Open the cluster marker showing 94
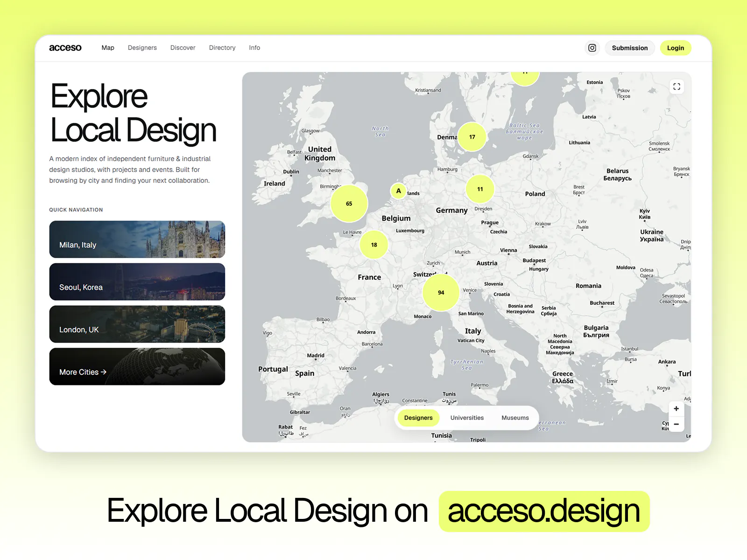The height and width of the screenshot is (560, 747). point(441,293)
